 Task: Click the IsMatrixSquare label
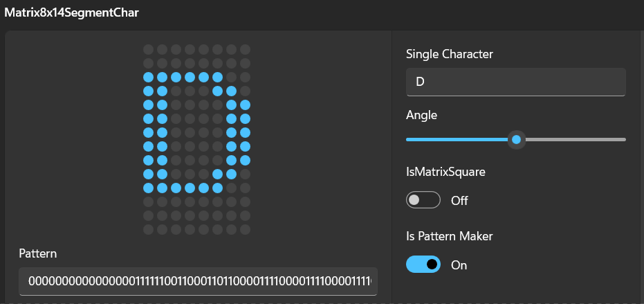[445, 172]
